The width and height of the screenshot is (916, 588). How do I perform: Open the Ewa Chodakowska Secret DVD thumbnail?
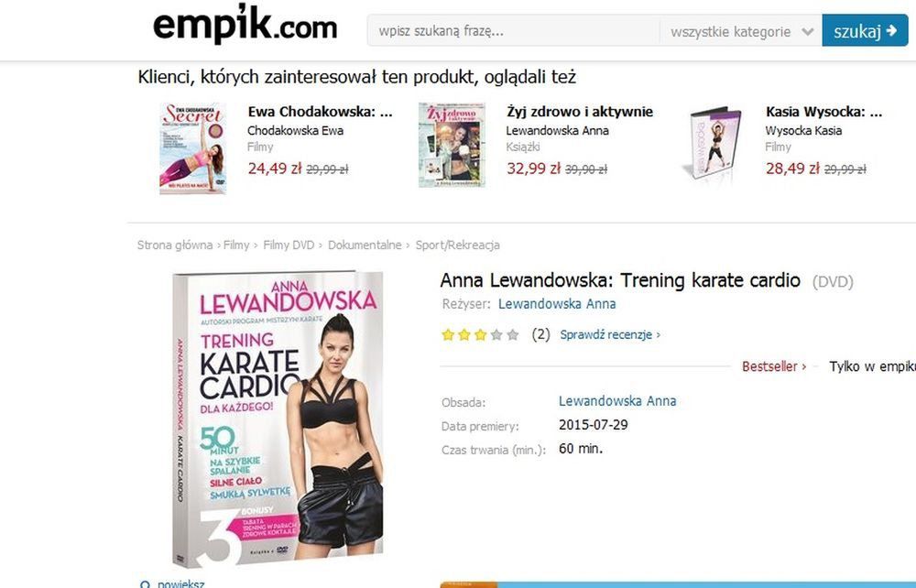coord(192,148)
